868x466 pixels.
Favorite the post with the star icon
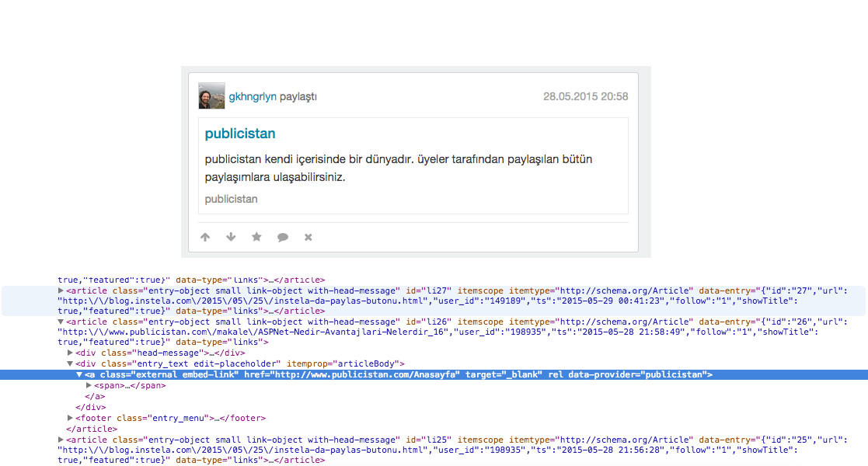click(256, 237)
